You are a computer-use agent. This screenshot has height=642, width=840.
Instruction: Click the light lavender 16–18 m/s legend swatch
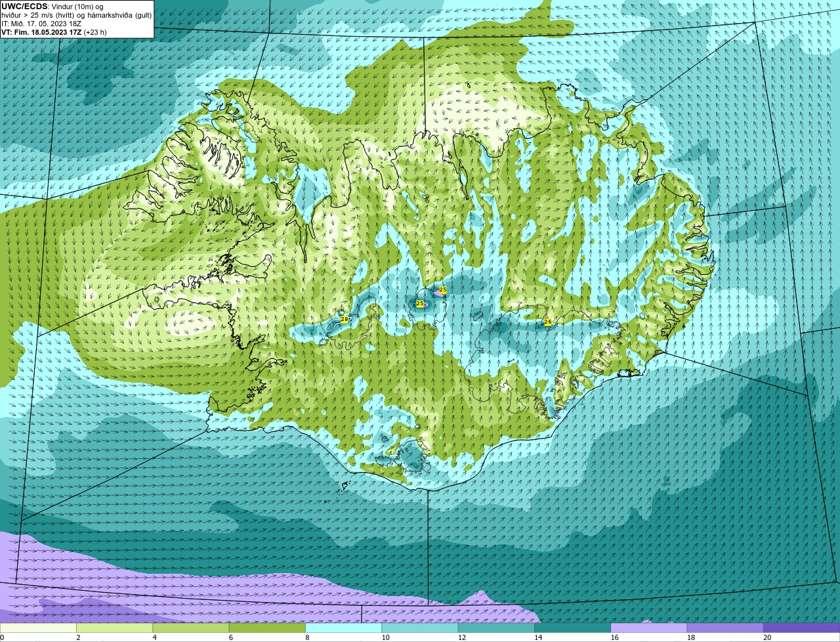pyautogui.click(x=649, y=628)
